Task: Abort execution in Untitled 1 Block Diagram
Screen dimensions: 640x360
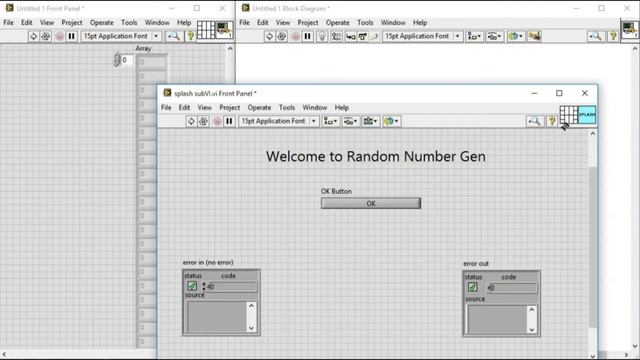Action: 295,36
